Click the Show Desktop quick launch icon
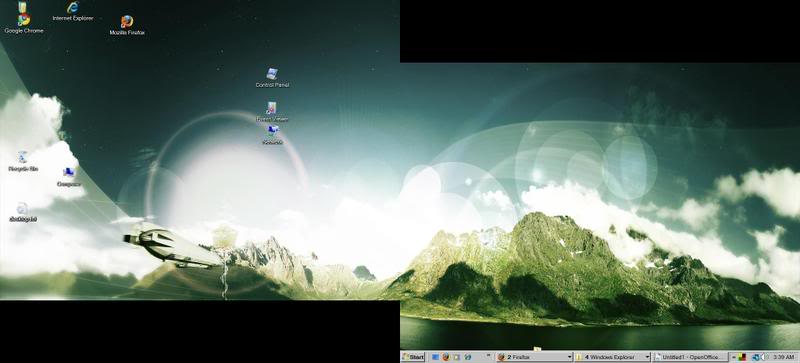800x363 pixels. point(435,357)
